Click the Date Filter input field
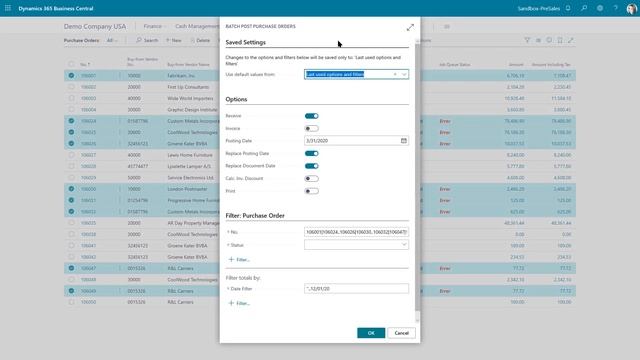This screenshot has height=360, width=640. click(356, 289)
